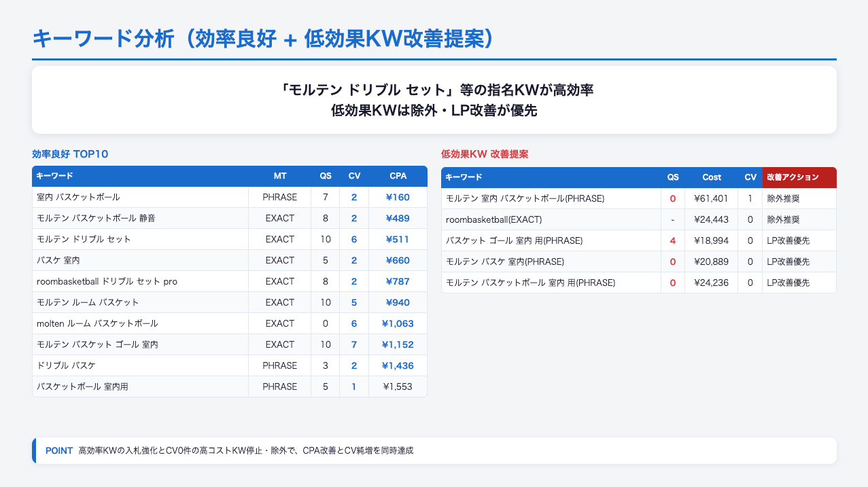Click the MT column header
Image resolution: width=868 pixels, height=487 pixels.
(280, 176)
